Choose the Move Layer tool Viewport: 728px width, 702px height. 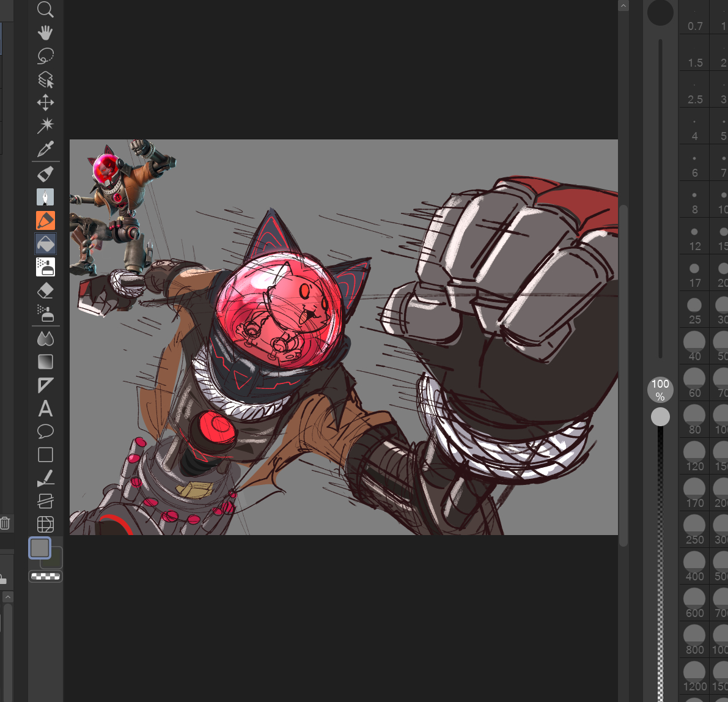[45, 102]
